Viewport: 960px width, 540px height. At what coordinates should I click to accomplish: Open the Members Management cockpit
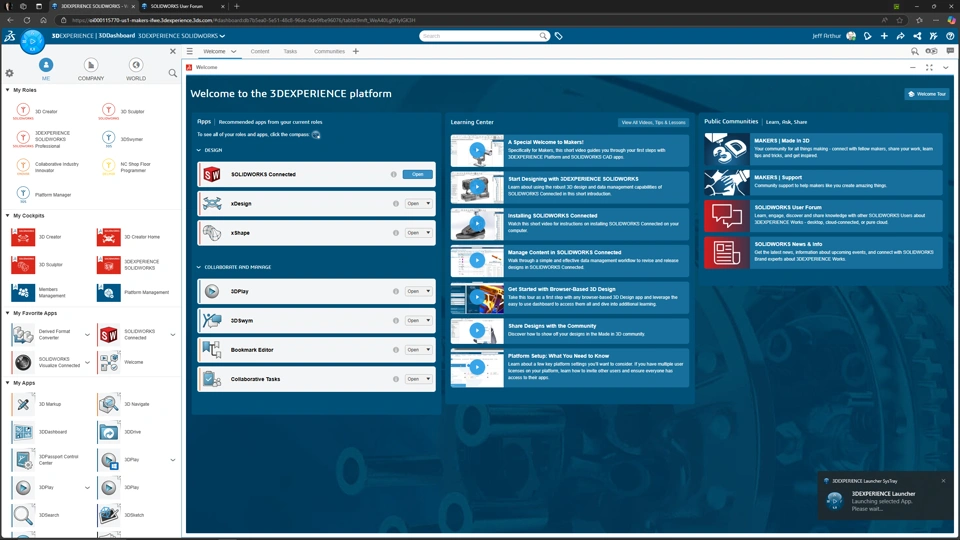coord(39,292)
